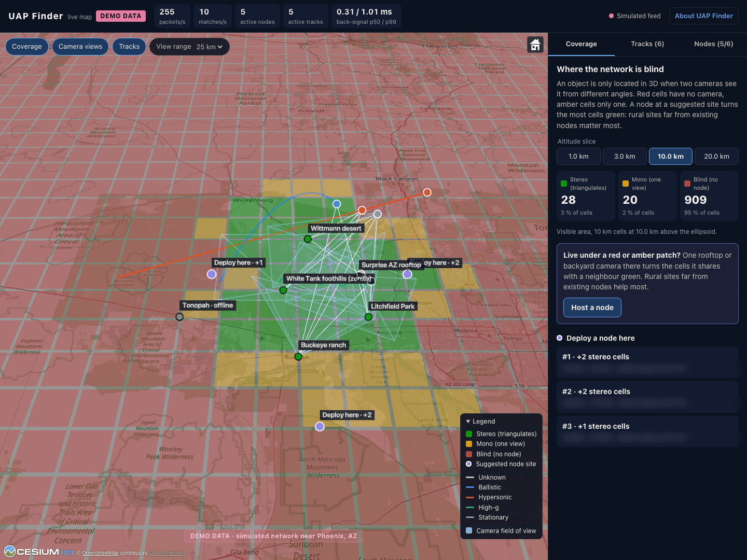Open the View range dropdown

(x=210, y=47)
